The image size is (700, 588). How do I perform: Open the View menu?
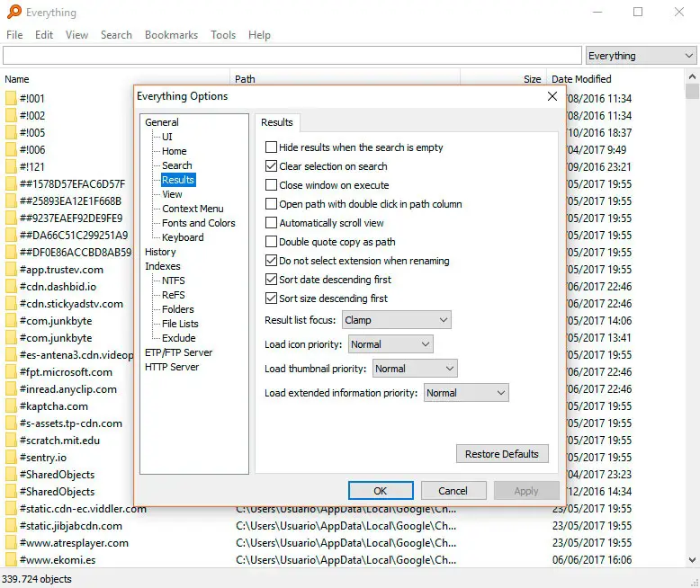76,35
